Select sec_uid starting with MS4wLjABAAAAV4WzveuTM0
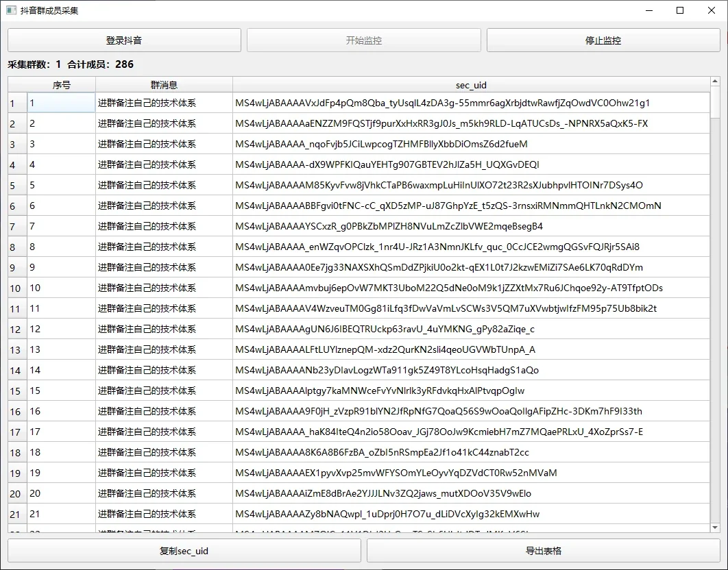The width and height of the screenshot is (728, 570). click(x=471, y=309)
